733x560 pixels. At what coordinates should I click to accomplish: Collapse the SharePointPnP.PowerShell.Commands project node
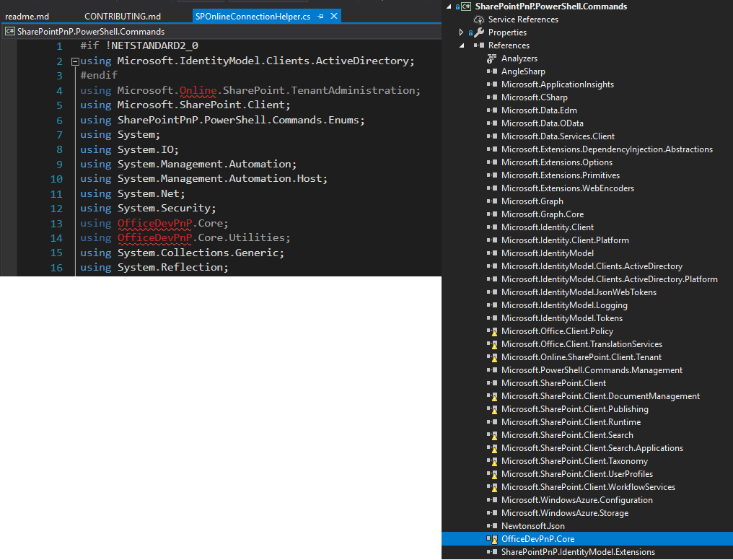[x=449, y=6]
